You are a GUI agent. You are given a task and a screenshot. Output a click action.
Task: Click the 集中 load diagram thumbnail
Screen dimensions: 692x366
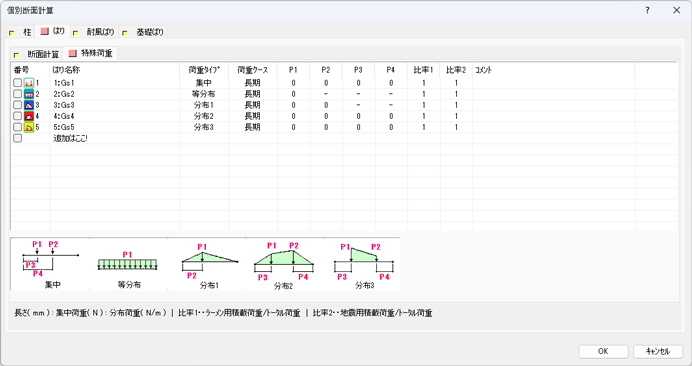[50, 264]
